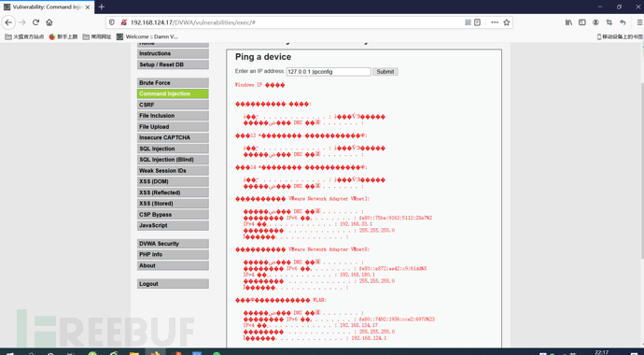644x355 pixels.
Task: Open the Firefox home page
Action: click(49, 22)
